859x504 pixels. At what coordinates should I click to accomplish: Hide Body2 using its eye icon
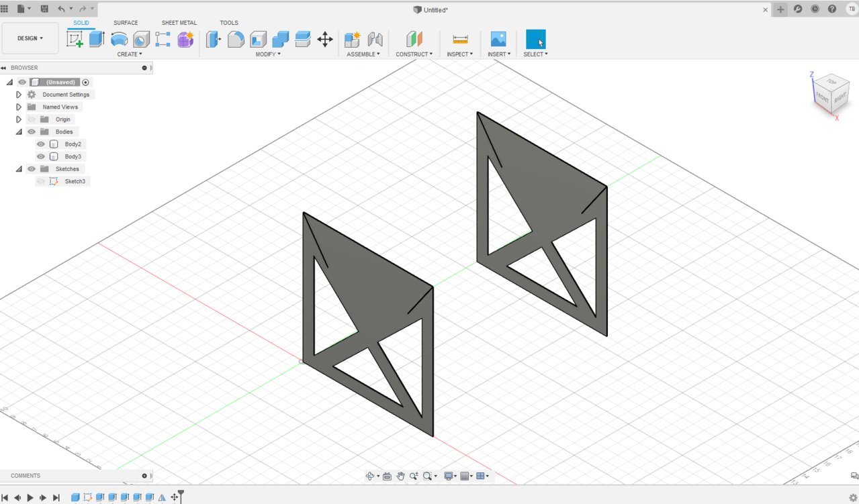click(41, 144)
